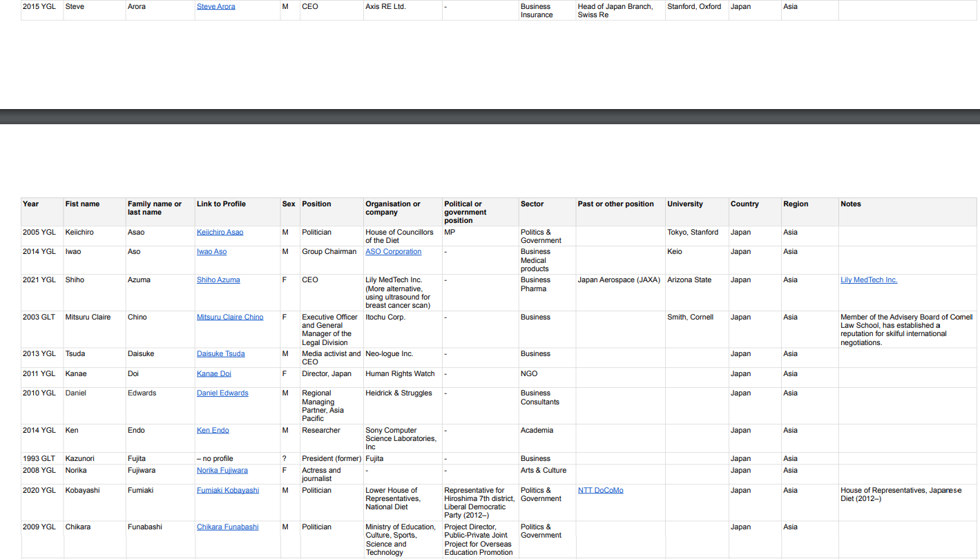The image size is (980, 559).
Task: Select the 'Axis RE Ltd.' organisation cell
Action: pos(403,10)
